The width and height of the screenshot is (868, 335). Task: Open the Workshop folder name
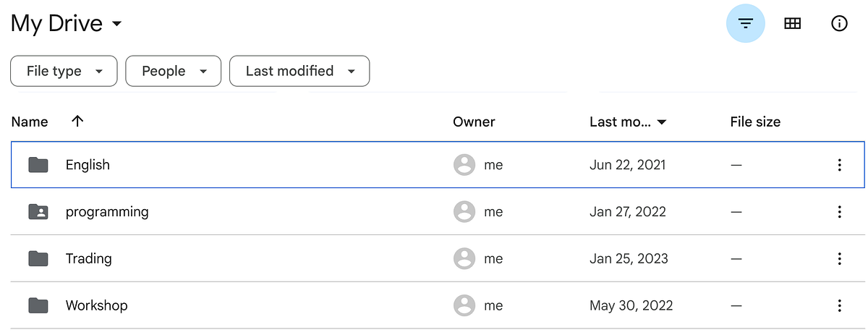(x=96, y=305)
